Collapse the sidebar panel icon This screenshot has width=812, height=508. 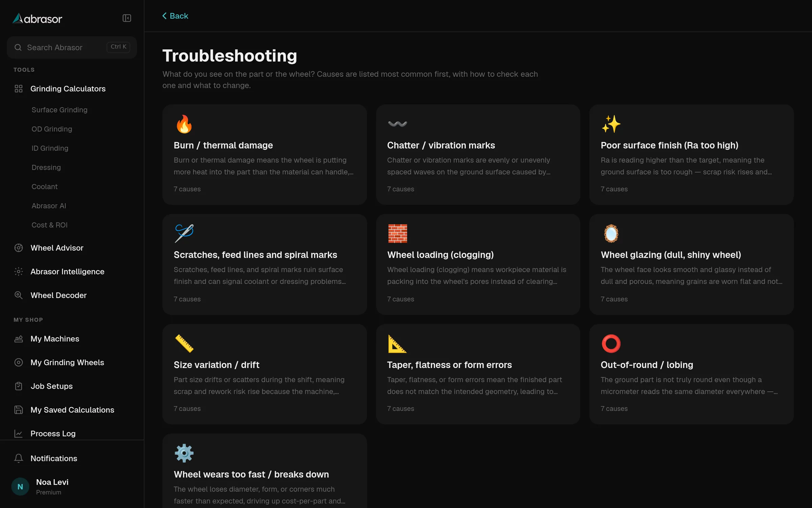tap(127, 18)
